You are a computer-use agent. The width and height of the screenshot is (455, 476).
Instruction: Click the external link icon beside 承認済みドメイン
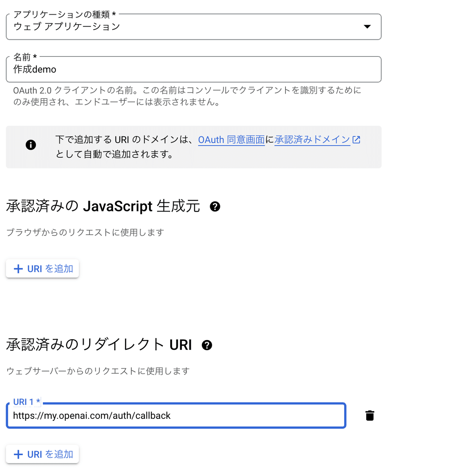tap(356, 139)
